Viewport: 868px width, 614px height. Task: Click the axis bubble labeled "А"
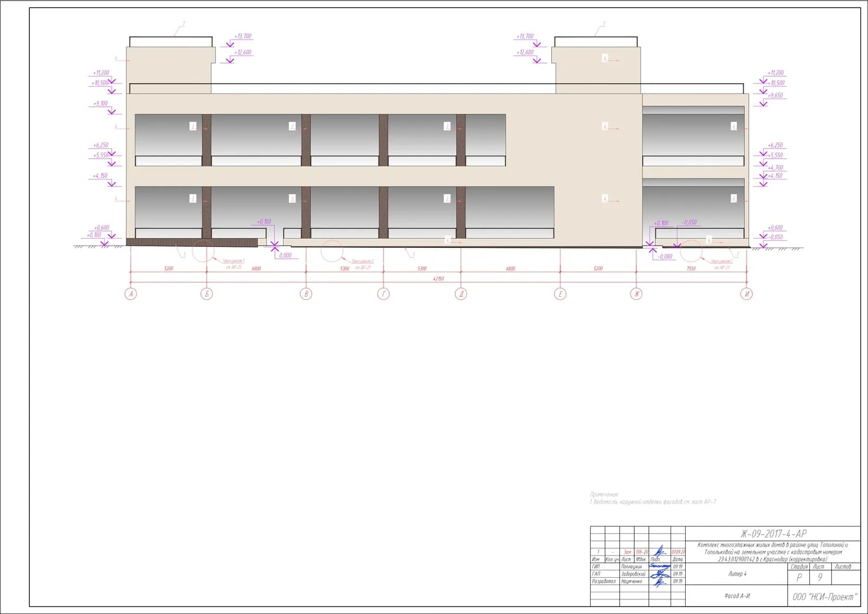[x=130, y=294]
